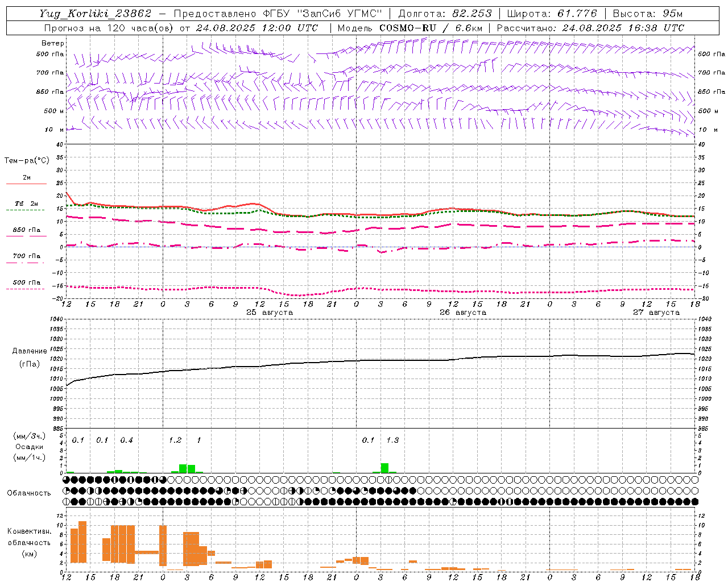Click the "0.4" precipitation total value
The image size is (728, 582).
click(126, 440)
